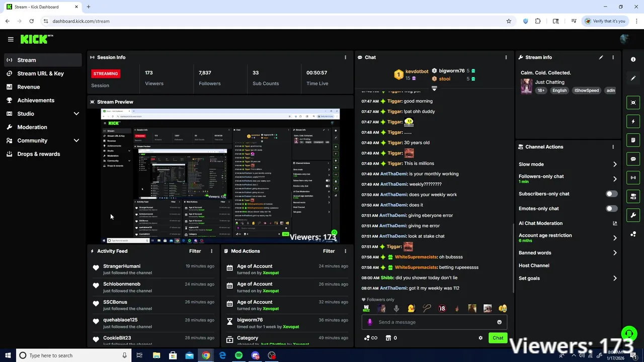Select the W RIZZ emote
Image resolution: width=644 pixels, height=362 pixels.
(x=366, y=309)
